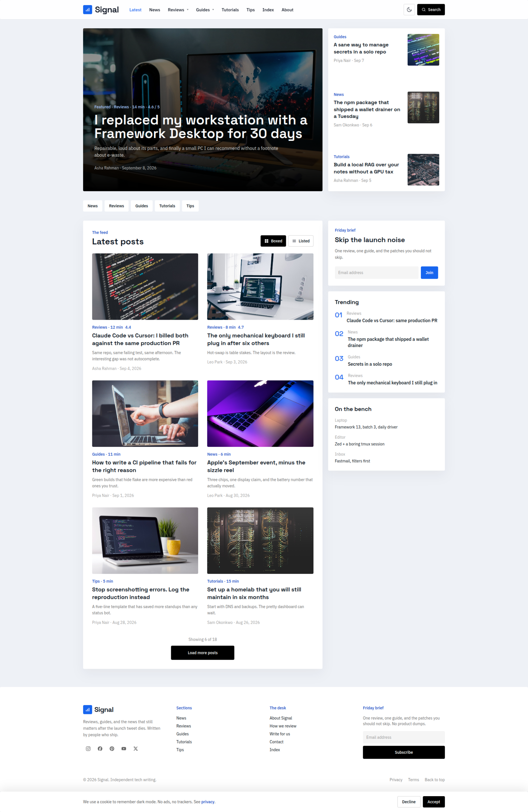Open Signal's X profile icon
This screenshot has width=528, height=812.
point(136,749)
